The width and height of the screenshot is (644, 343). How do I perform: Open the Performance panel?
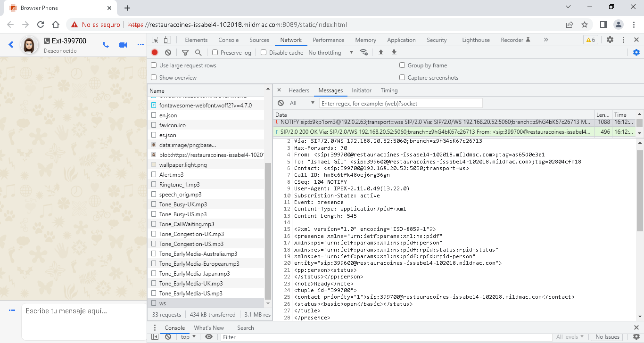click(328, 40)
